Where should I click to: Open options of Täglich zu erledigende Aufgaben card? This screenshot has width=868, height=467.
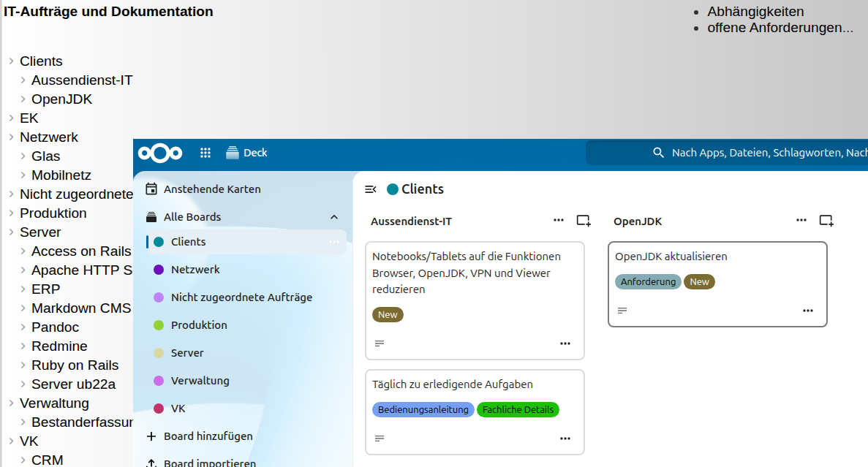[565, 438]
